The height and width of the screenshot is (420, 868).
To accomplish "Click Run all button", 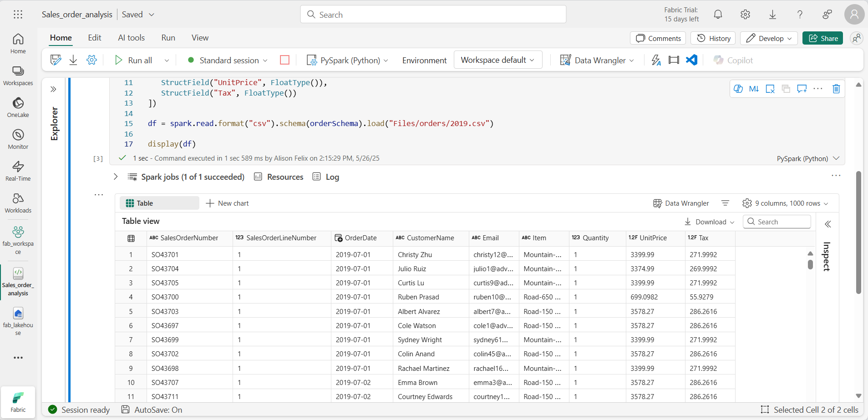I will point(134,60).
